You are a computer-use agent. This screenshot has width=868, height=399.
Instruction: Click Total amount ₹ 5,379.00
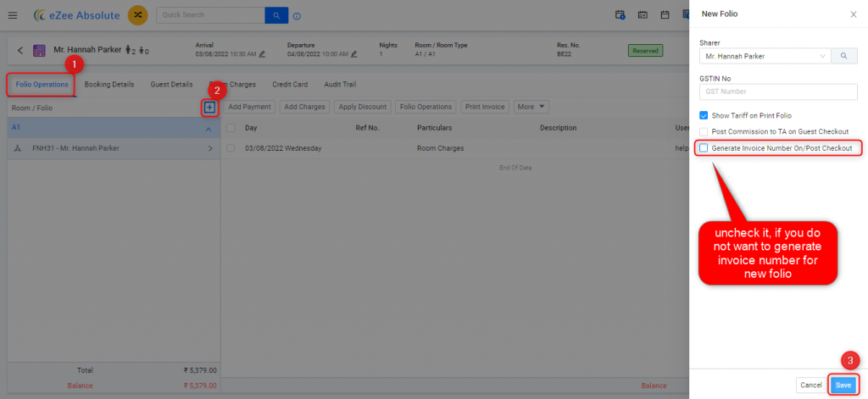coord(200,370)
